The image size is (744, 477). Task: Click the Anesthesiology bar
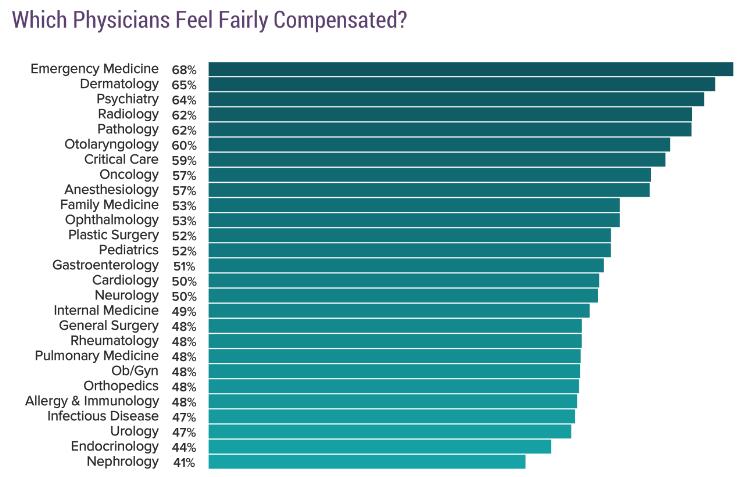[x=429, y=190]
